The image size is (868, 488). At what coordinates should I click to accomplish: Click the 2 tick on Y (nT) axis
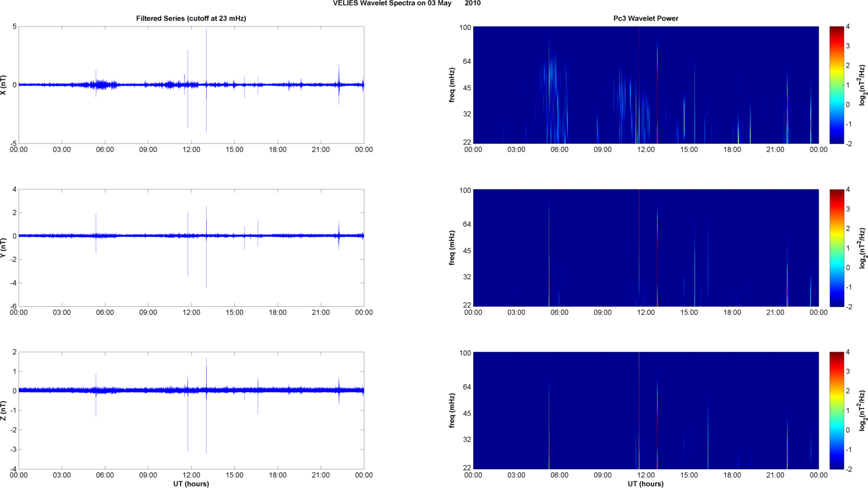[x=14, y=213]
